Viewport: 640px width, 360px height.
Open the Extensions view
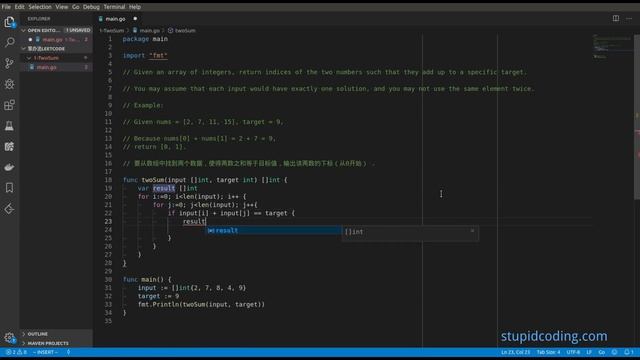click(x=9, y=105)
